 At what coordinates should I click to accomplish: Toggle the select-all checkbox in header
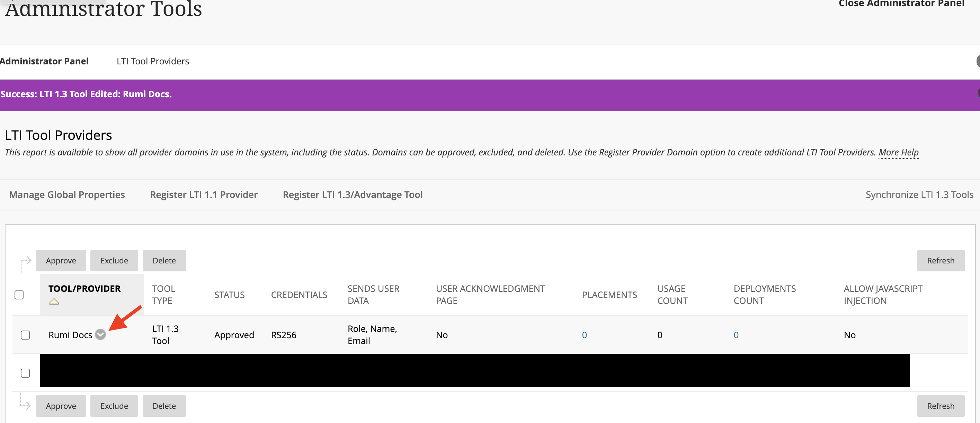19,295
